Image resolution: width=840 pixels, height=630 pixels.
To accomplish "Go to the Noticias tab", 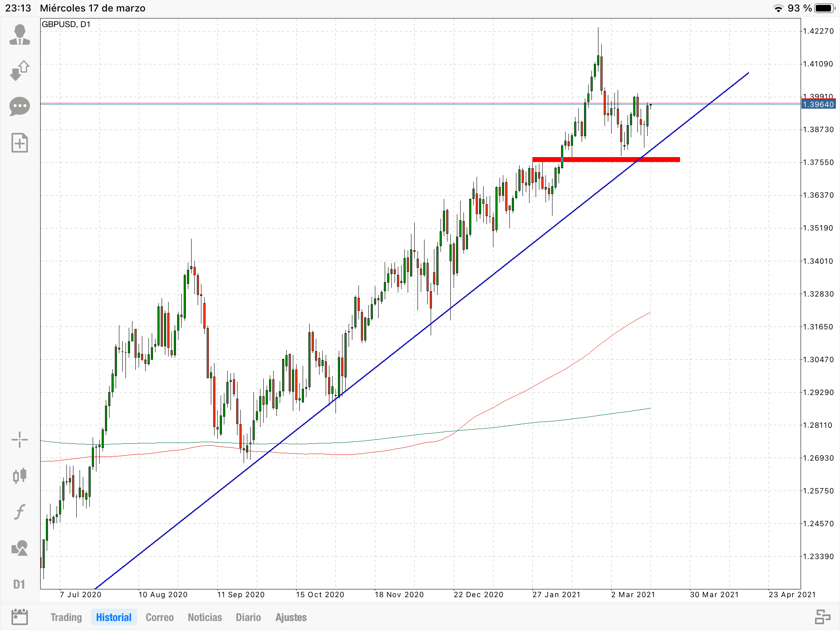I will (x=205, y=617).
